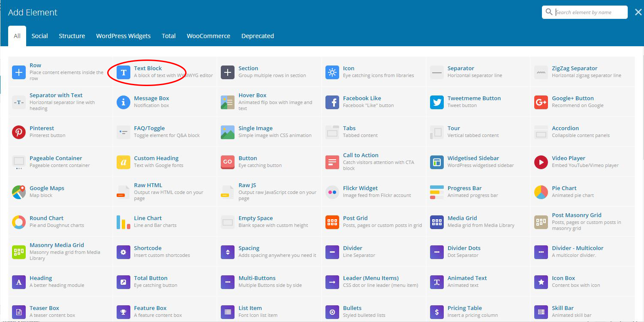Viewport: 644px width, 322px height.
Task: Insert the Video Player play icon
Action: point(541,162)
